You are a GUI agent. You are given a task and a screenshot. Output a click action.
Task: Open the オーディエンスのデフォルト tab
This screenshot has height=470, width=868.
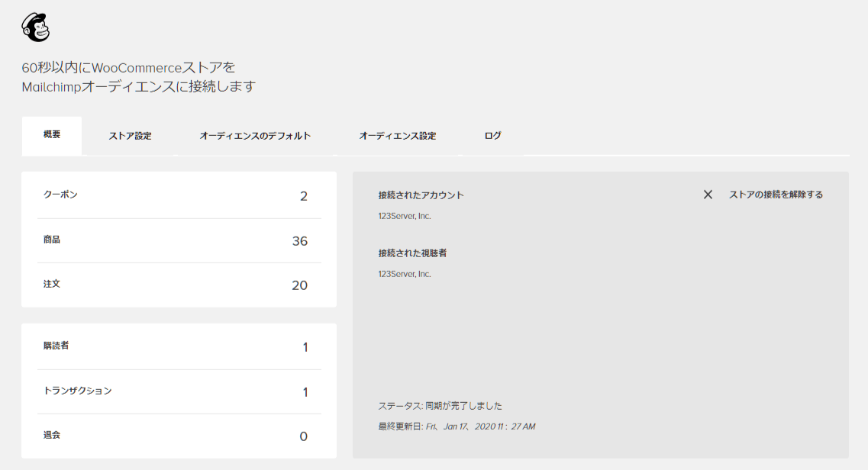(x=255, y=136)
